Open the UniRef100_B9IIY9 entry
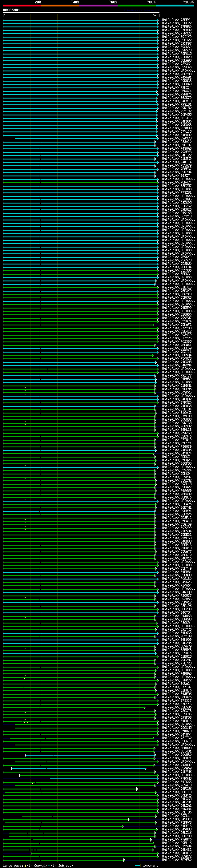 pos(177,37)
